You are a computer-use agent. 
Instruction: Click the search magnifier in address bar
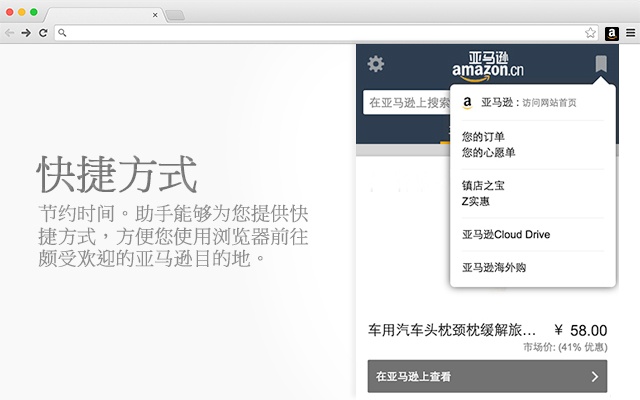coord(62,33)
